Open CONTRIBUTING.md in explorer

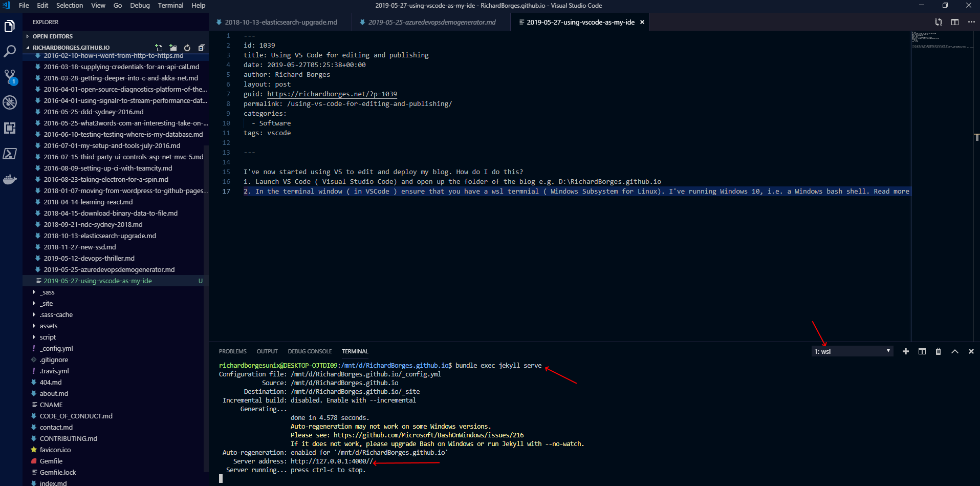pos(69,438)
